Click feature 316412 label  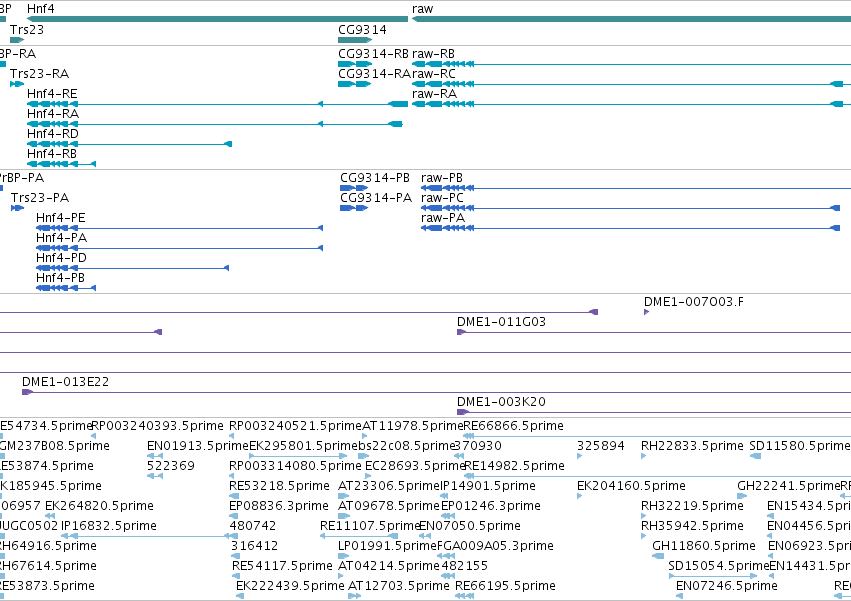[x=255, y=546]
